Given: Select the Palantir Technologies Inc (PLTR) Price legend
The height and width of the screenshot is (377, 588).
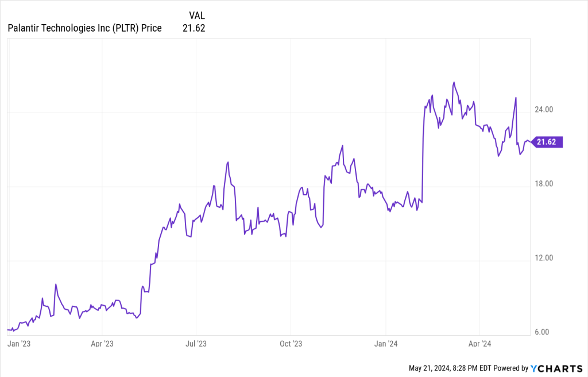Looking at the screenshot, I should 85,28.
